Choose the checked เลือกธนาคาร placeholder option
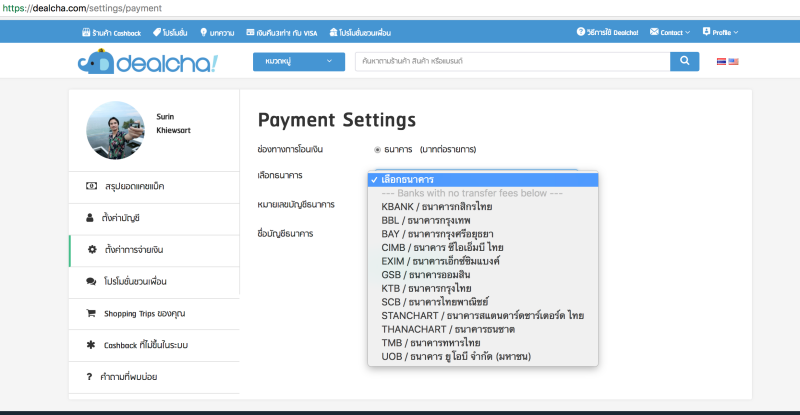 483,180
